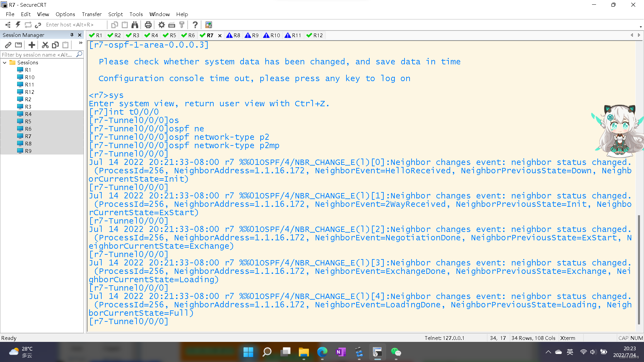Open the Script menu
Screen dimensions: 644x362
coord(115,14)
